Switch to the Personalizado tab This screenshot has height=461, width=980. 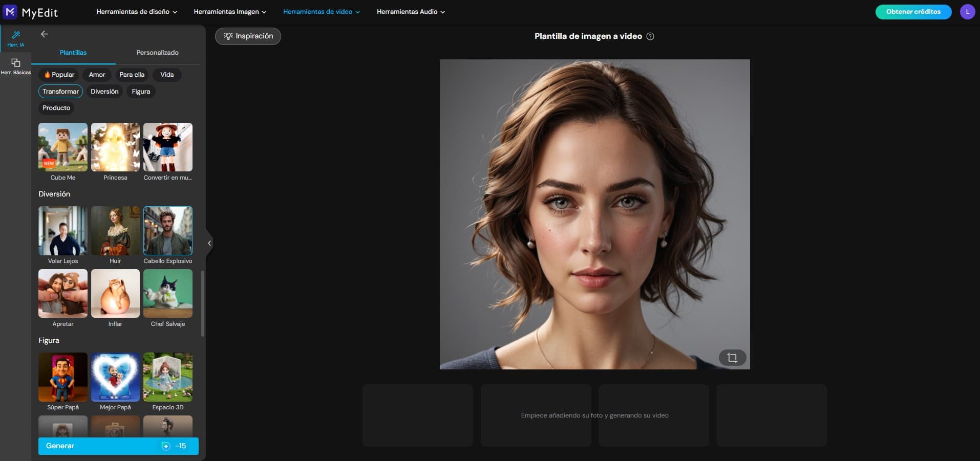(157, 53)
